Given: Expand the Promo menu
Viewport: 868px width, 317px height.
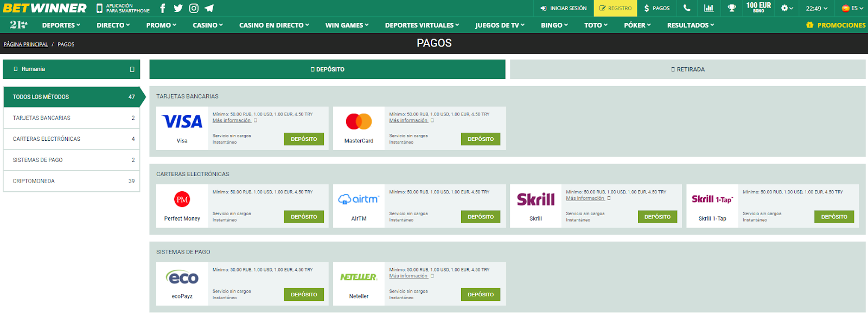Looking at the screenshot, I should pos(161,25).
